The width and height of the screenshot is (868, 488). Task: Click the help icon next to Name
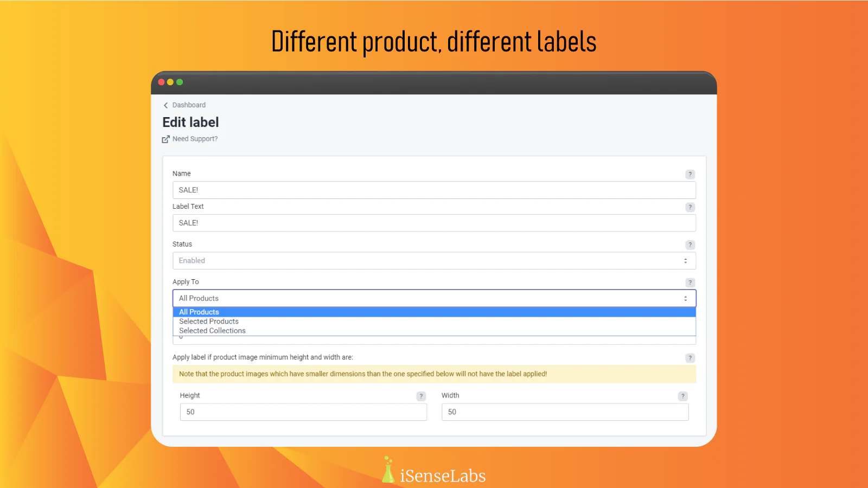(x=690, y=174)
